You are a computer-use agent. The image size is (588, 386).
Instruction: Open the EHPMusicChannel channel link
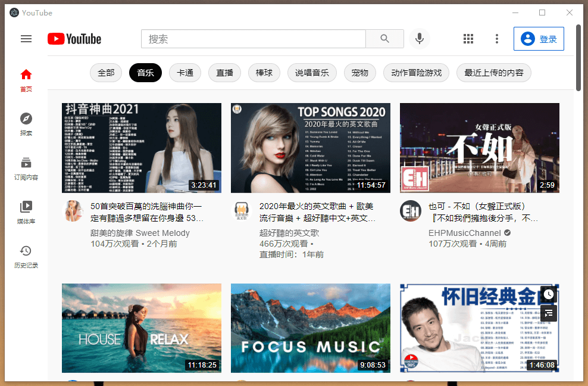tap(465, 233)
